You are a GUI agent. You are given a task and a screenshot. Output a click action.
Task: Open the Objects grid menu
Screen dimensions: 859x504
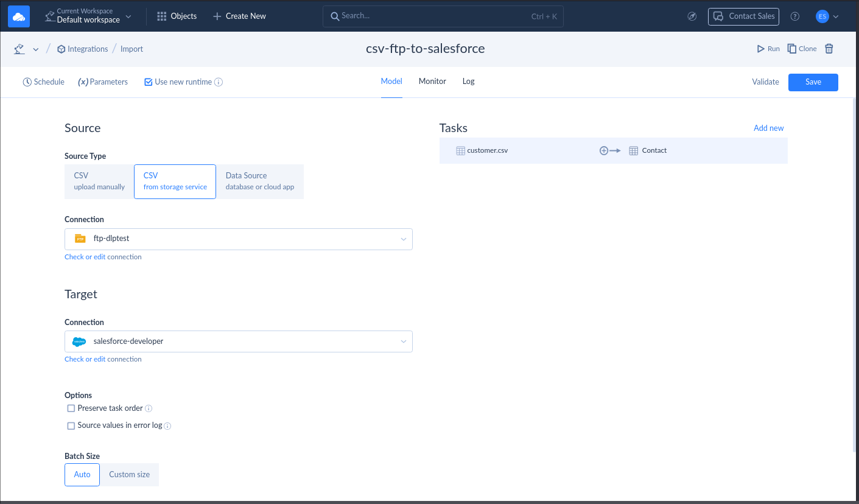[x=177, y=16]
